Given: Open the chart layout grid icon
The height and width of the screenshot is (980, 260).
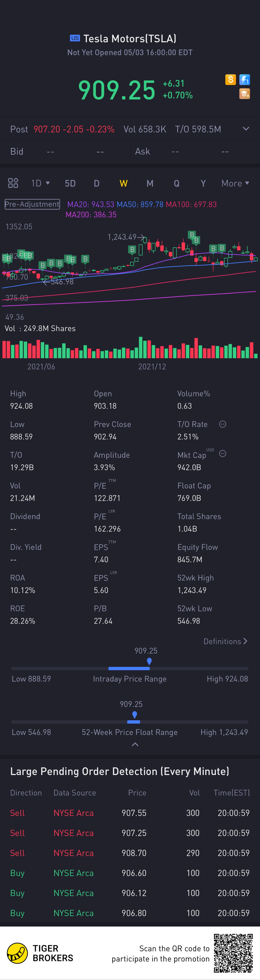Looking at the screenshot, I should click(13, 183).
